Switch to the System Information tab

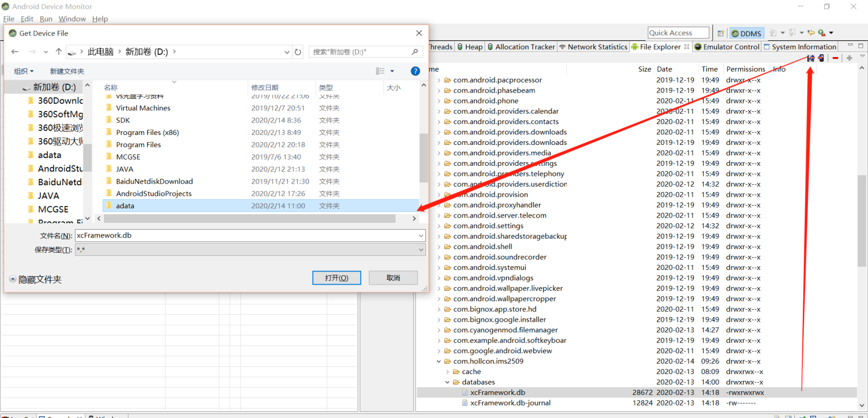pos(800,47)
